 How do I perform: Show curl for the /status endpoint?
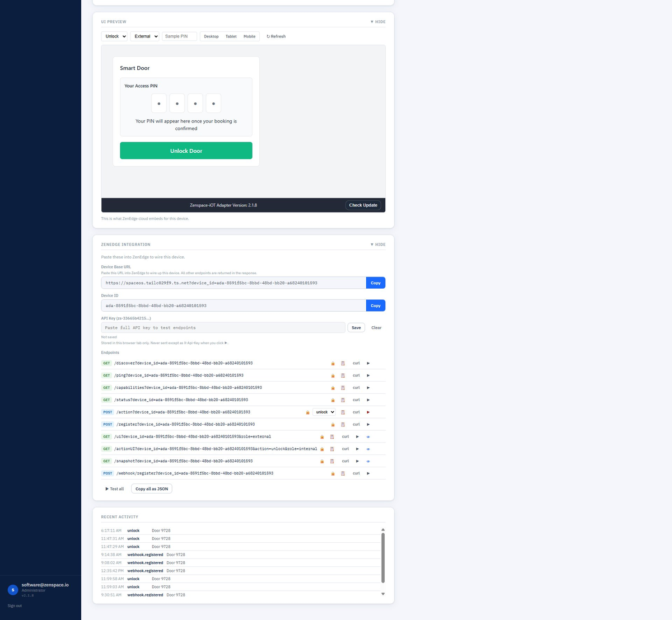click(356, 400)
